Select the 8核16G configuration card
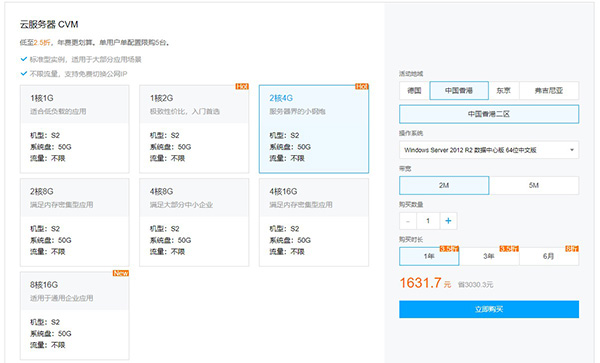 75,316
